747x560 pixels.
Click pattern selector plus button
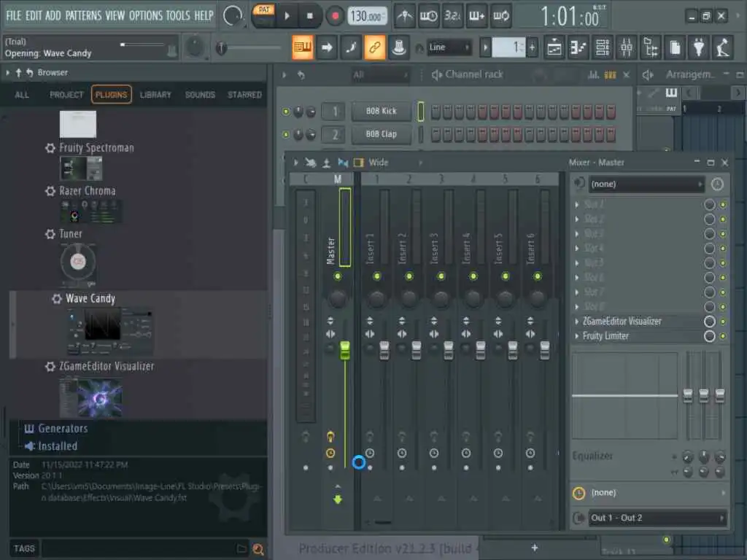pos(532,47)
